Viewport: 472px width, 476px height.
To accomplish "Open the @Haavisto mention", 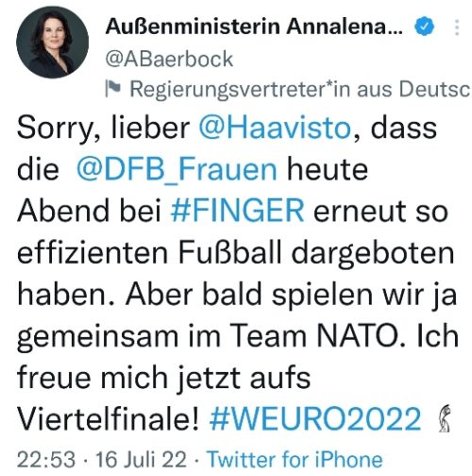I will click(x=275, y=128).
